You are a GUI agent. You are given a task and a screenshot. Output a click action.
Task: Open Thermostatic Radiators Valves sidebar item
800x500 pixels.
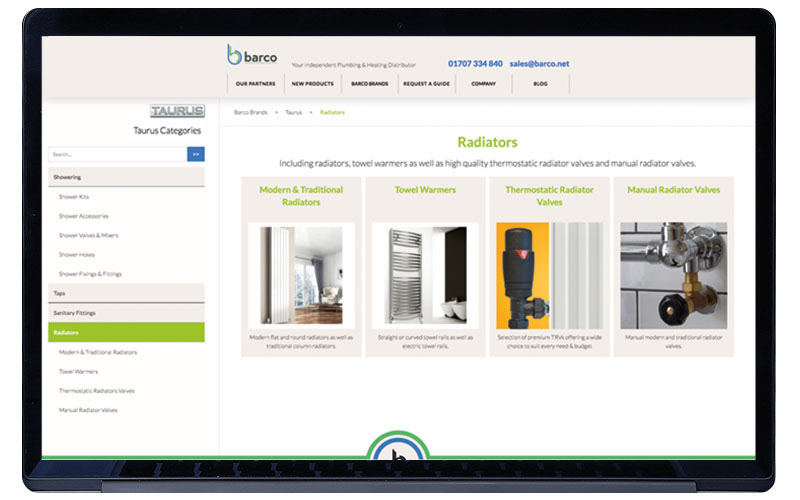(96, 391)
